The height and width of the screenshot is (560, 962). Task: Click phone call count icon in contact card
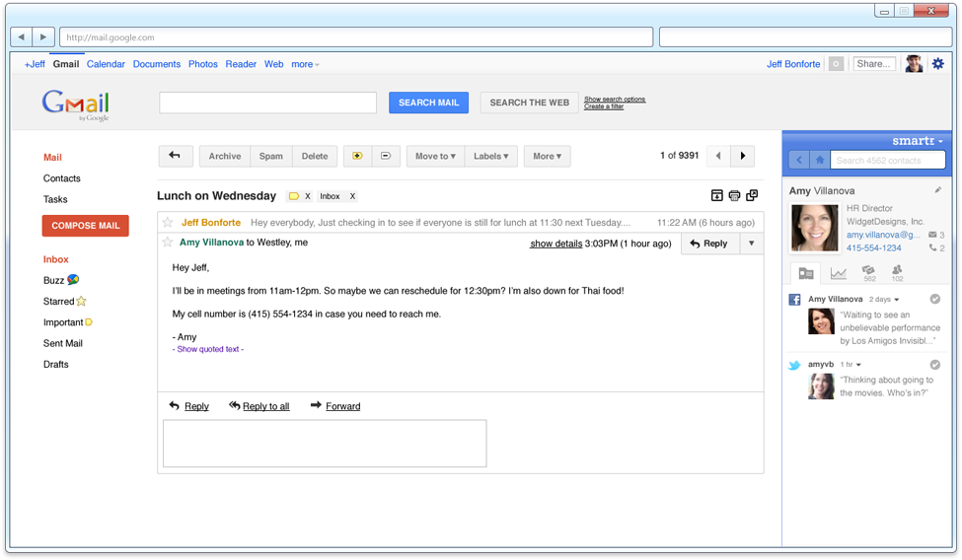coord(932,247)
